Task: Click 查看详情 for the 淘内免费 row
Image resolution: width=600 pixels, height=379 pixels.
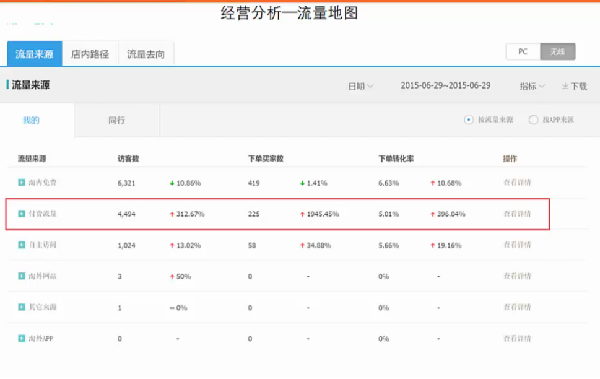Action: click(517, 182)
